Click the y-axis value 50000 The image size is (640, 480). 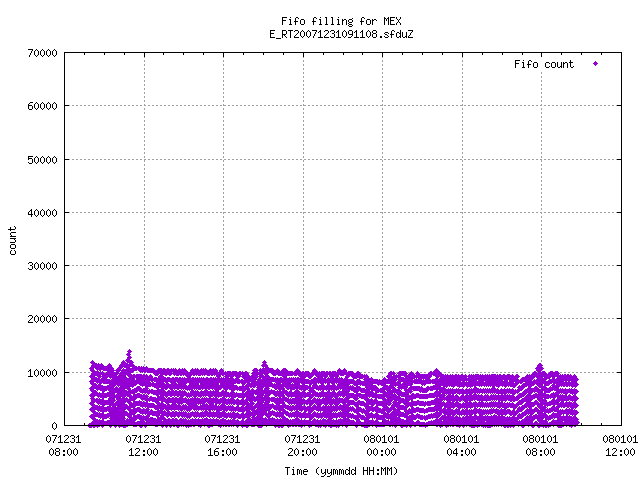pyautogui.click(x=42, y=160)
